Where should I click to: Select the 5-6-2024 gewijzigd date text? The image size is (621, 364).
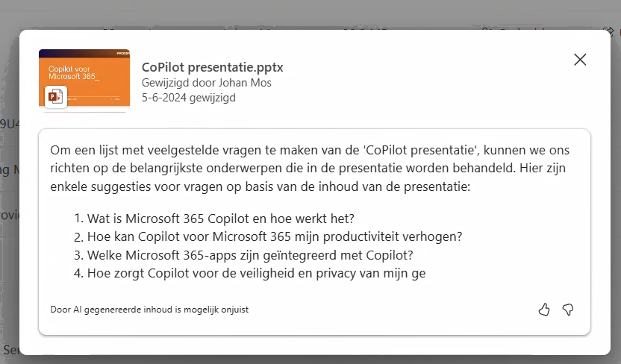click(x=189, y=98)
